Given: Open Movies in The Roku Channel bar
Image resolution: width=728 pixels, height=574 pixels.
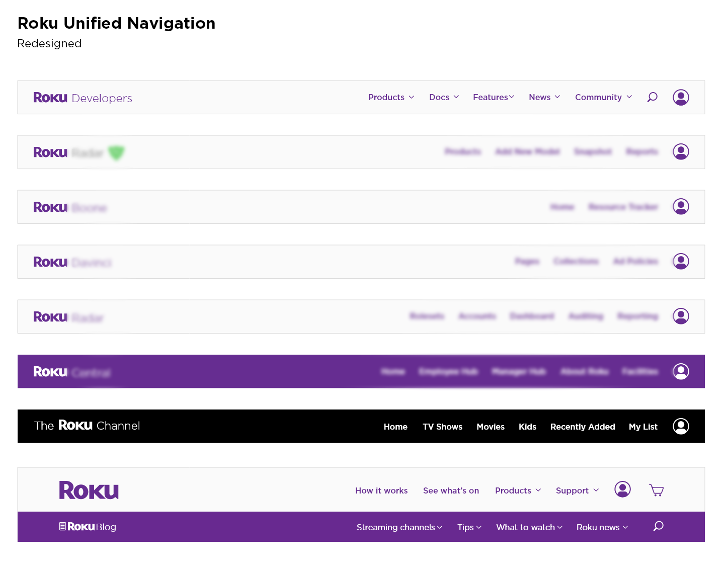Looking at the screenshot, I should [x=491, y=427].
